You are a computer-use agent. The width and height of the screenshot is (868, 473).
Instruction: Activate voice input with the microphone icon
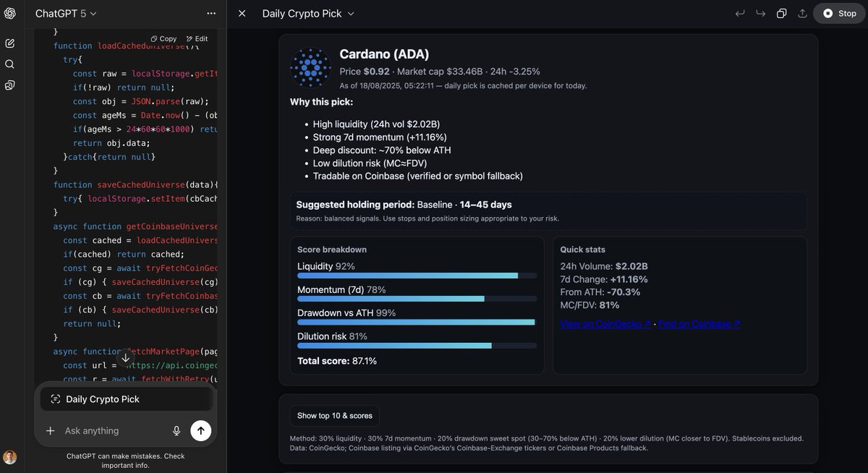[x=176, y=430]
